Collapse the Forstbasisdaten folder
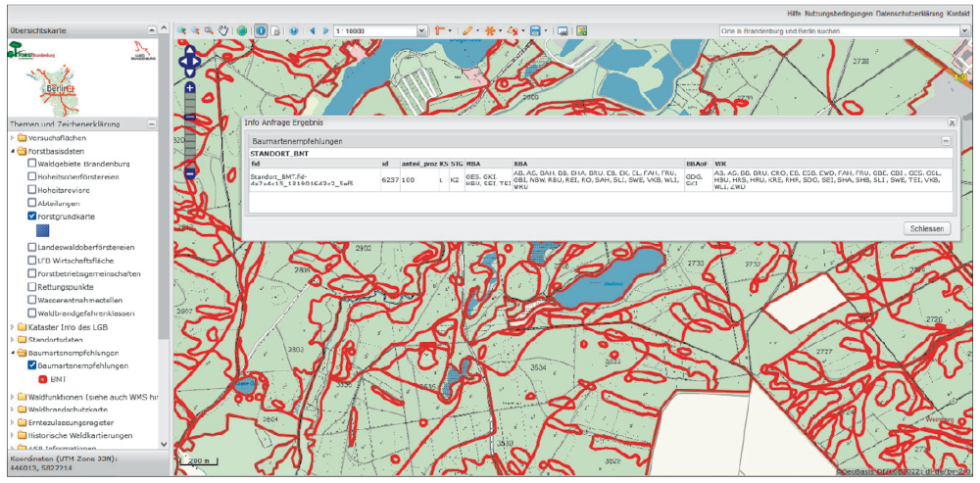 [12, 151]
